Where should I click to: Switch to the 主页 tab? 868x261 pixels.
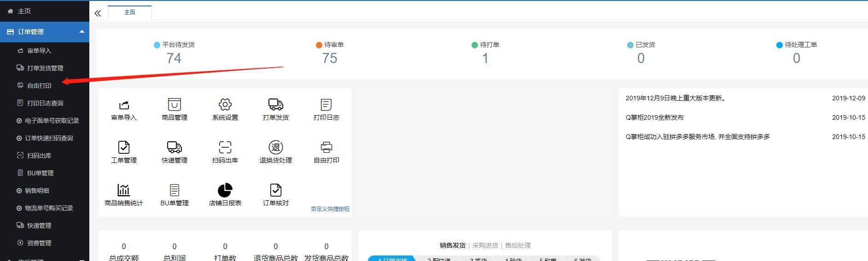pyautogui.click(x=130, y=12)
